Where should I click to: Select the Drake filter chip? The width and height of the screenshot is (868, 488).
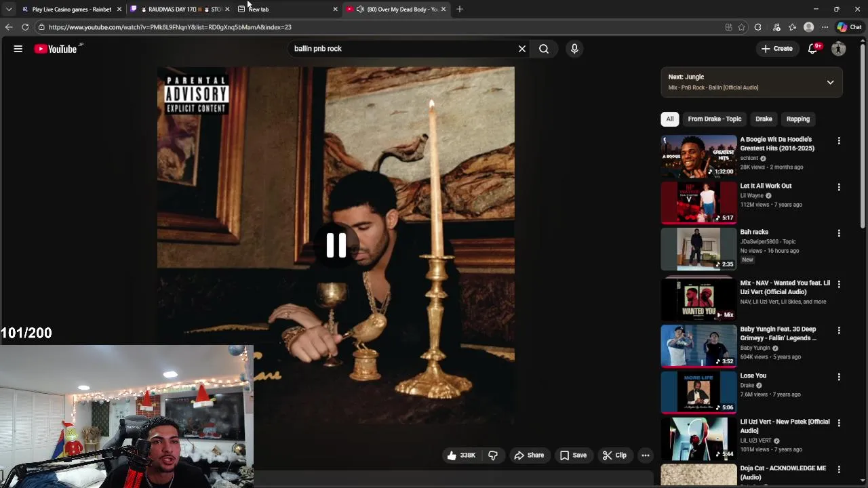tap(764, 119)
